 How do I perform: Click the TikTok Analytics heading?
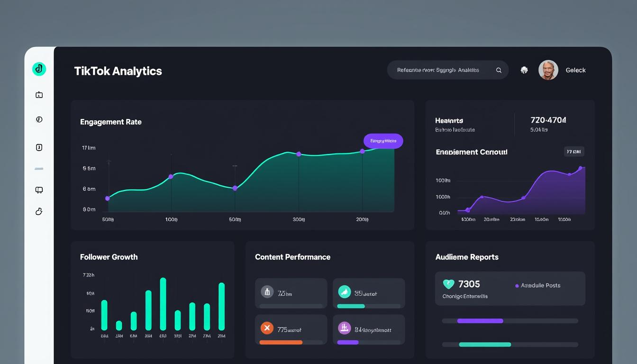pos(118,71)
